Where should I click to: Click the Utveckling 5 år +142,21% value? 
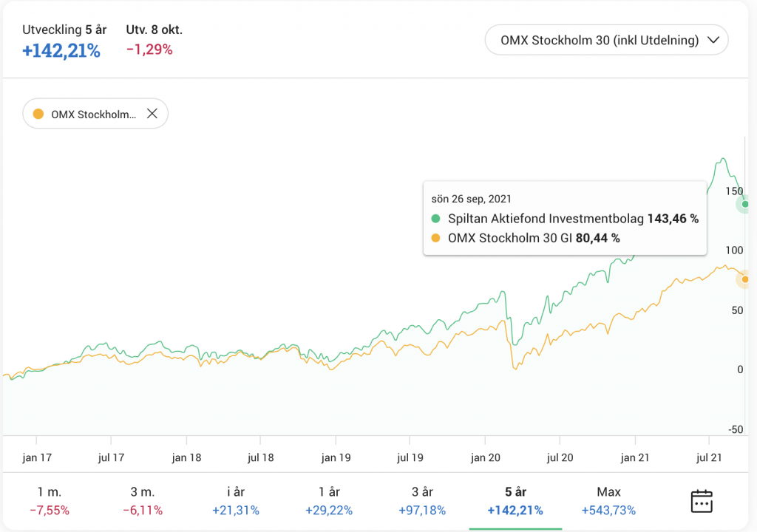click(x=61, y=50)
